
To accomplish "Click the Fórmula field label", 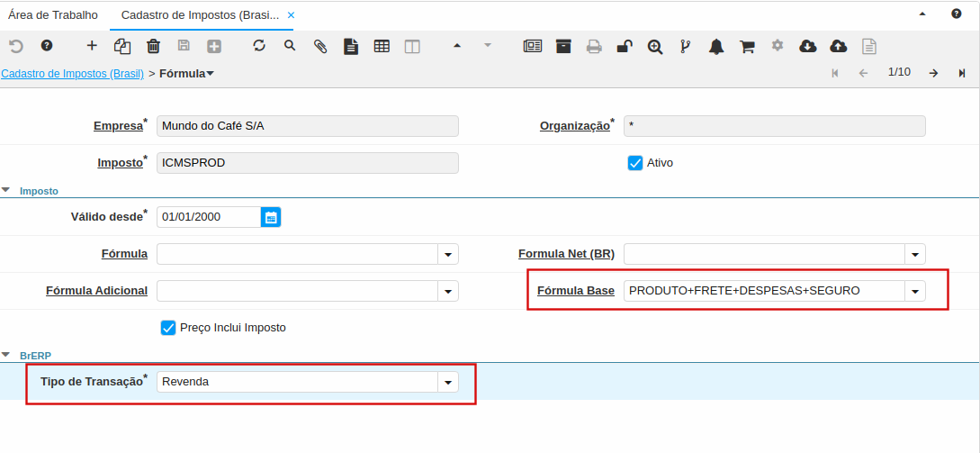I will coord(124,254).
